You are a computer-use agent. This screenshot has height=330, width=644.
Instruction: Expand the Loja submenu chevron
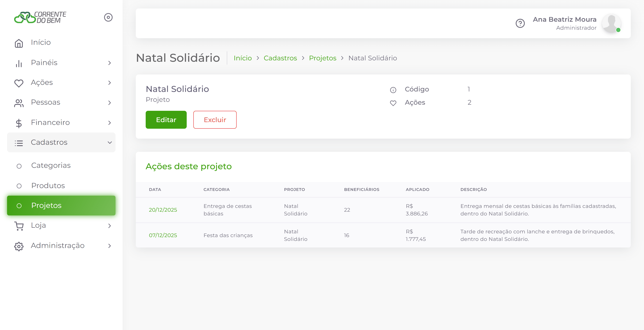coord(110,226)
